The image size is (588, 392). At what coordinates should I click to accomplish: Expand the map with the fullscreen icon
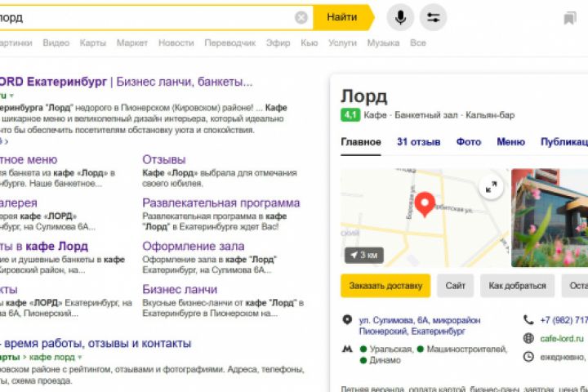491,187
